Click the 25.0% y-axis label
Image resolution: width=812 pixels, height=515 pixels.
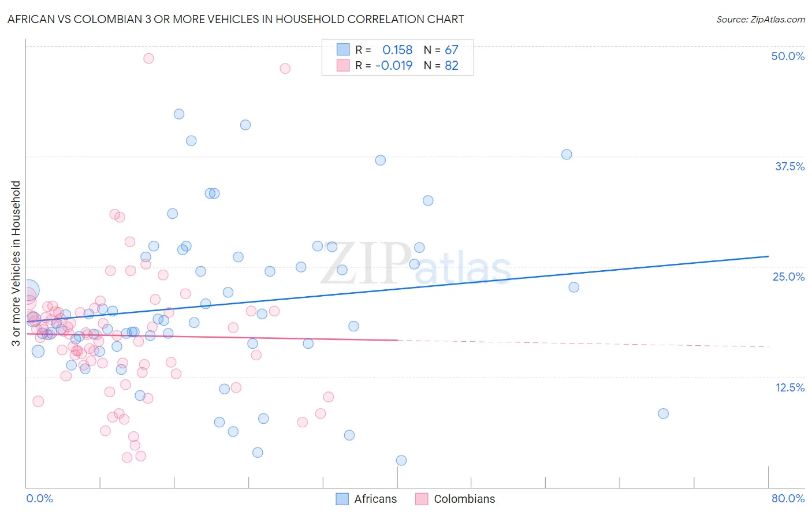pos(788,277)
